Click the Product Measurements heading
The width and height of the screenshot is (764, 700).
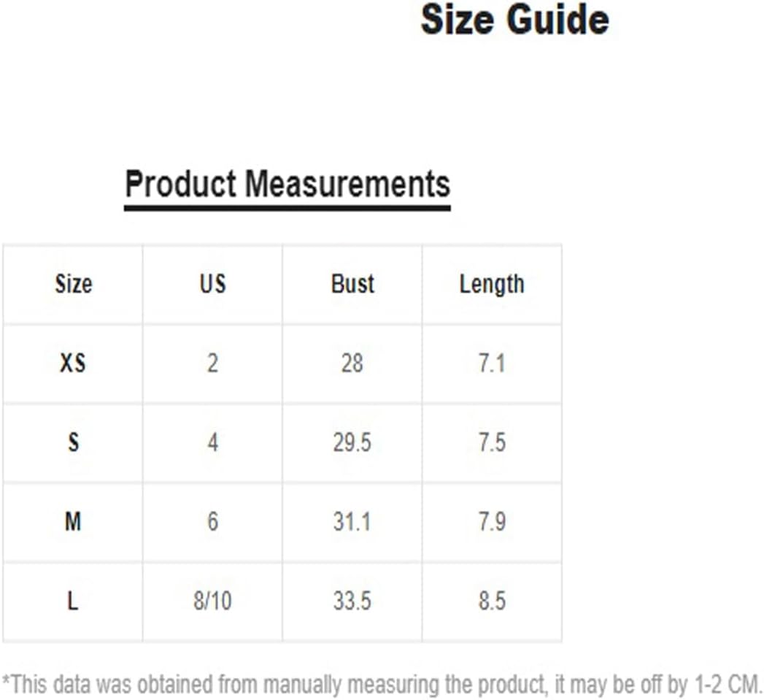click(x=288, y=184)
